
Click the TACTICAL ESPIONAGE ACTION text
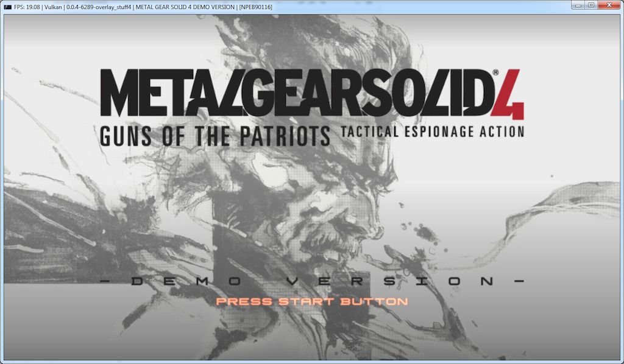coord(433,131)
